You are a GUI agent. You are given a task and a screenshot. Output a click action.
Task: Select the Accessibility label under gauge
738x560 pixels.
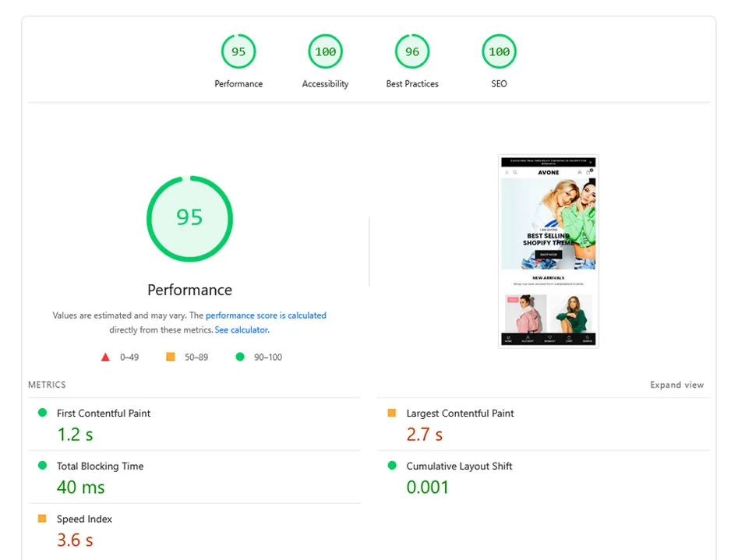click(x=325, y=84)
